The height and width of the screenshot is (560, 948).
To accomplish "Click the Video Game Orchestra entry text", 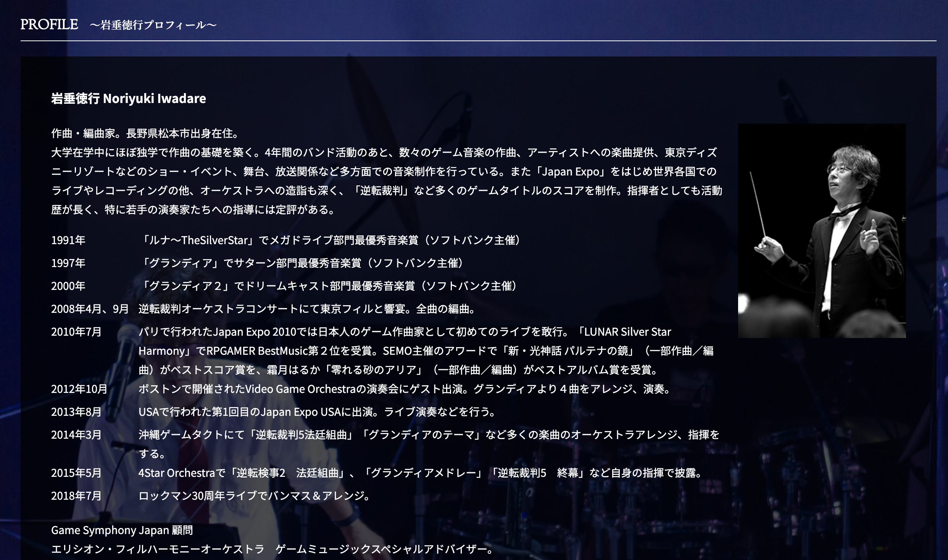I will click(x=405, y=389).
